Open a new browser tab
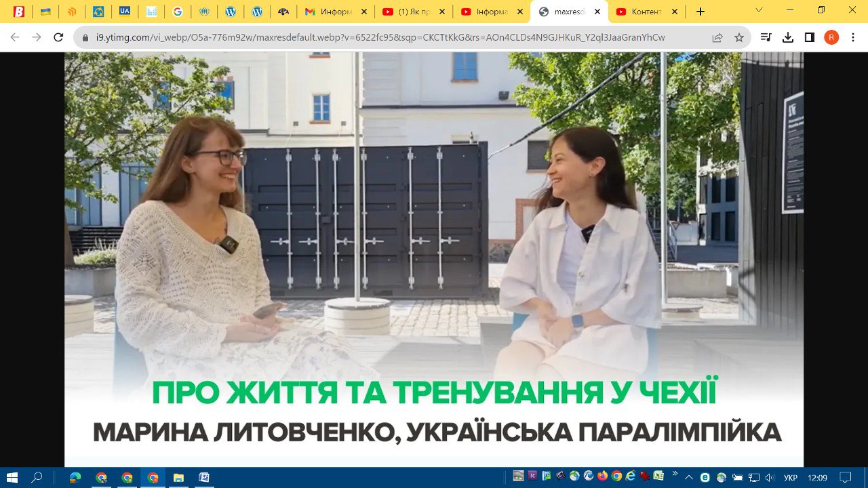This screenshot has height=488, width=868. pyautogui.click(x=701, y=12)
